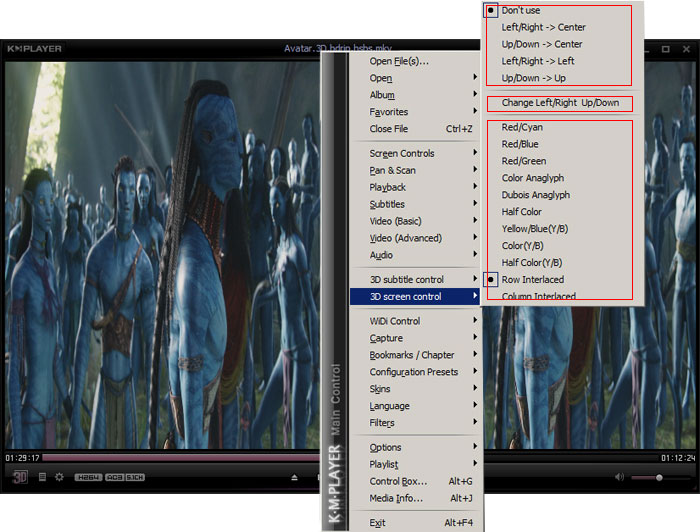Click Control Box... menu entry
The width and height of the screenshot is (700, 532).
coord(415,482)
